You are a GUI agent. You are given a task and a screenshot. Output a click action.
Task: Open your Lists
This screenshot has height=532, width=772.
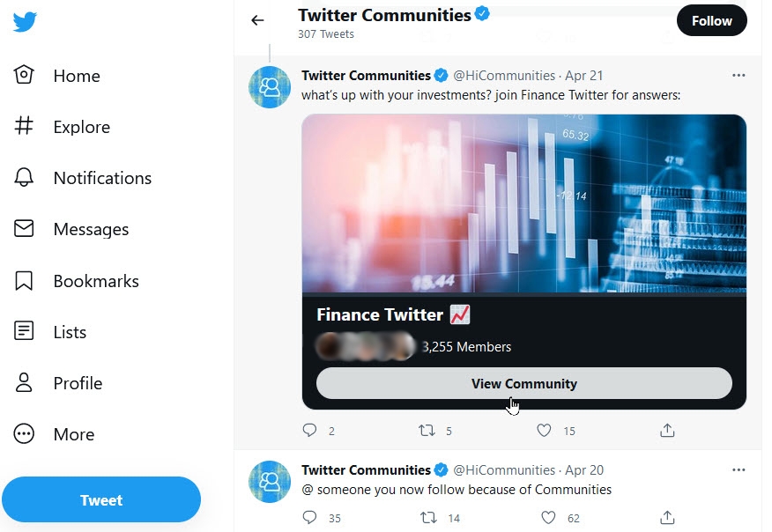(x=71, y=332)
